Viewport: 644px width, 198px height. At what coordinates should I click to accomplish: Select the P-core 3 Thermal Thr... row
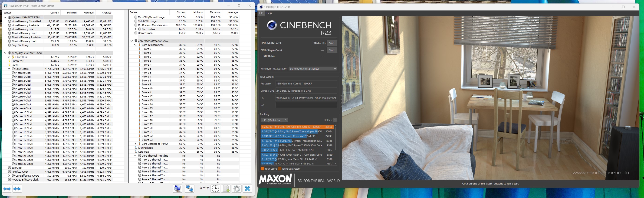point(184,171)
